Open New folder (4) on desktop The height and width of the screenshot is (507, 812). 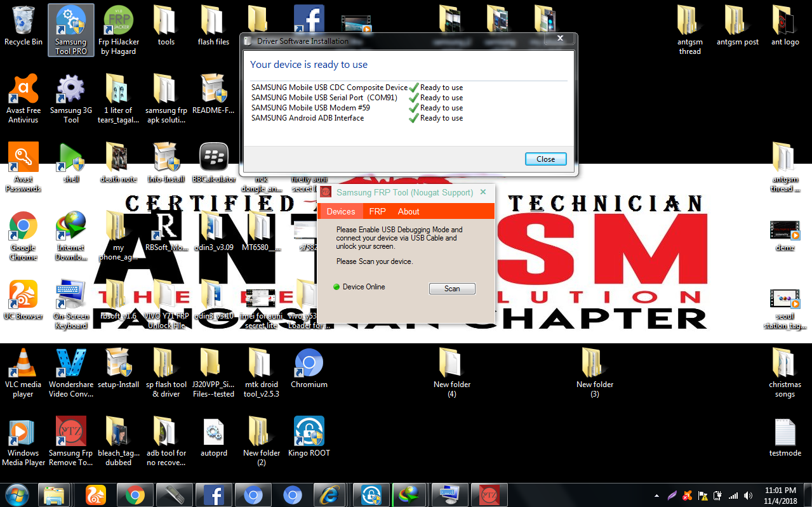coord(452,373)
